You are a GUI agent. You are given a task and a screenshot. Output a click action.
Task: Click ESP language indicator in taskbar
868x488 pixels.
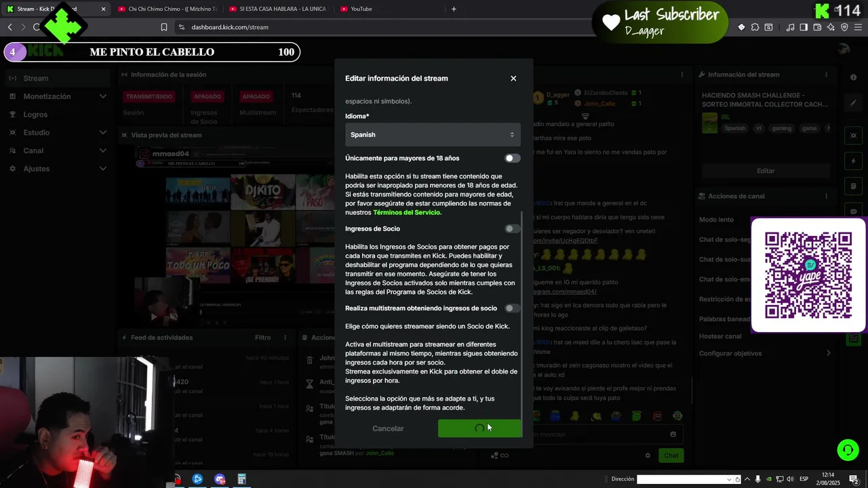point(804,479)
